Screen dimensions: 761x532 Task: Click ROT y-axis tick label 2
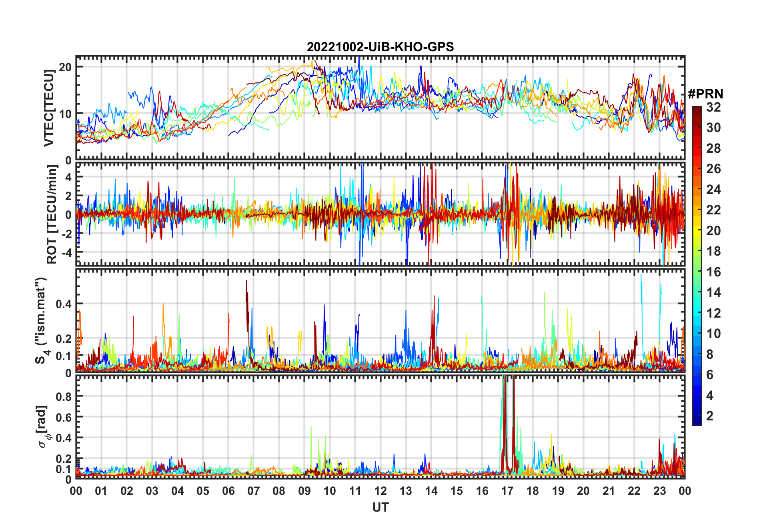click(68, 196)
